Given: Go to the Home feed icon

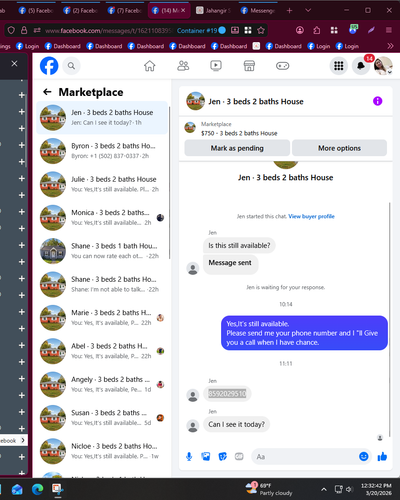Looking at the screenshot, I should [150, 66].
